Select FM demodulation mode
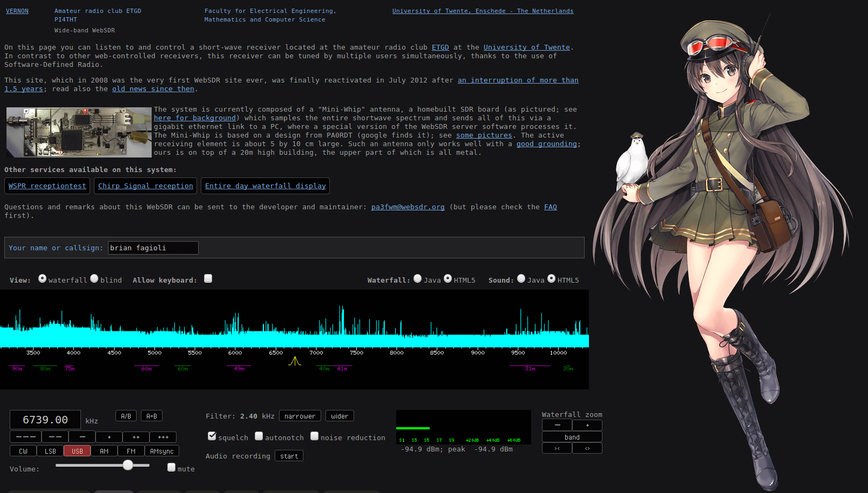Viewport: 868px width, 493px height. click(131, 451)
